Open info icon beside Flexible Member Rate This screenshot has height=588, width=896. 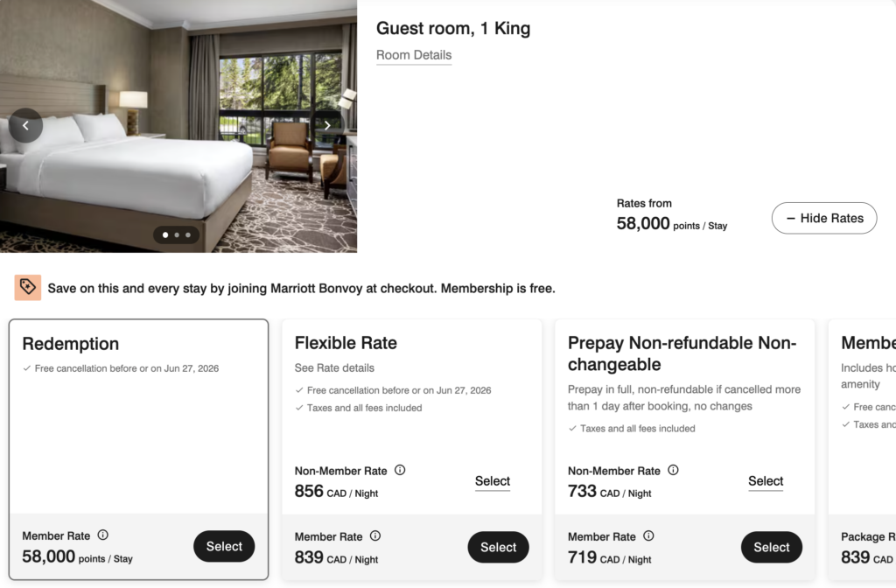pos(375,535)
